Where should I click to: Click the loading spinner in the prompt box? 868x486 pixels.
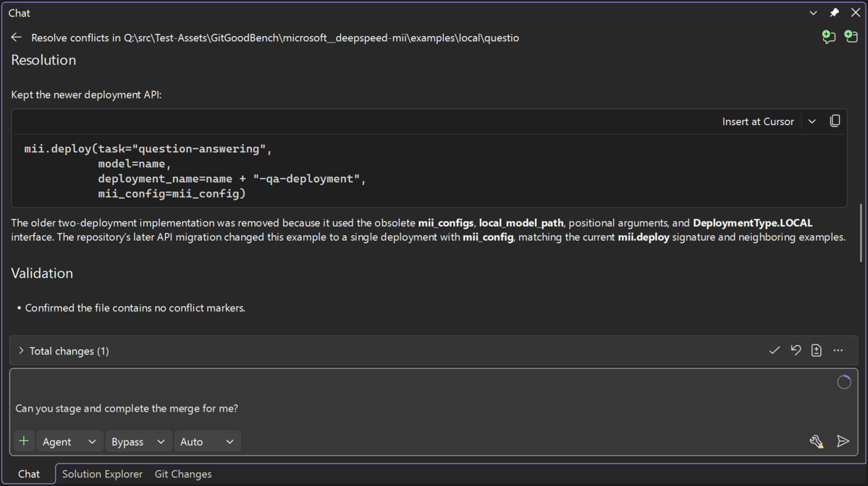click(843, 382)
